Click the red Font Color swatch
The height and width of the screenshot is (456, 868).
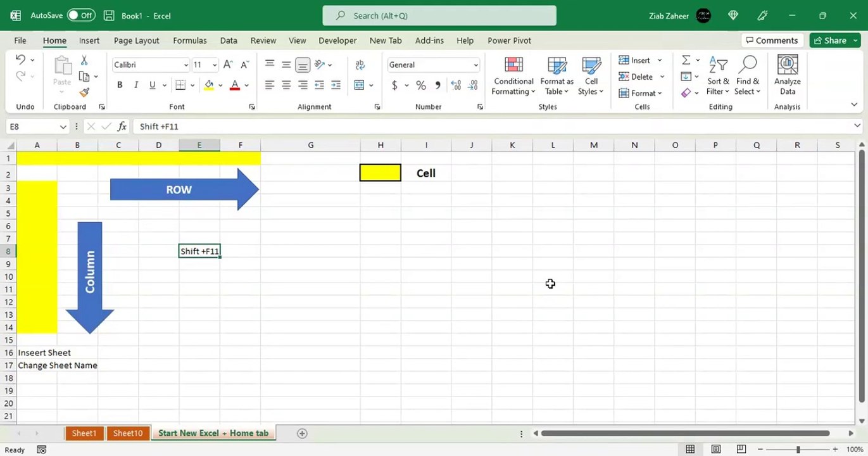235,85
